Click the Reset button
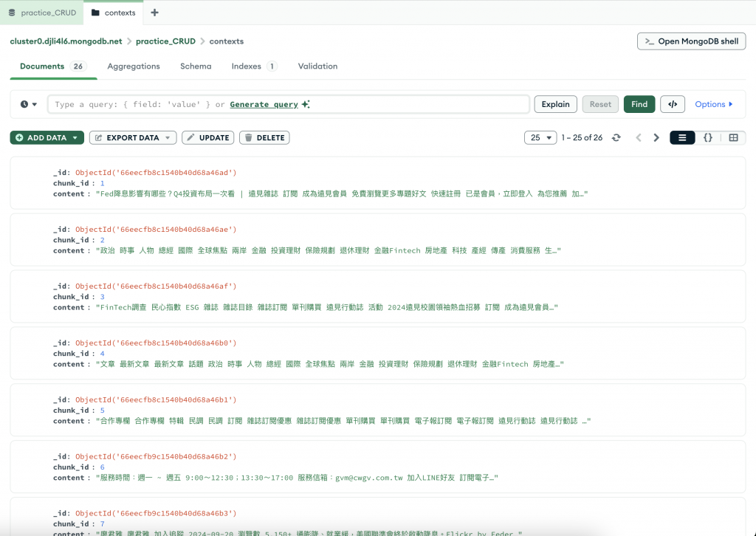This screenshot has height=536, width=756. pos(600,104)
